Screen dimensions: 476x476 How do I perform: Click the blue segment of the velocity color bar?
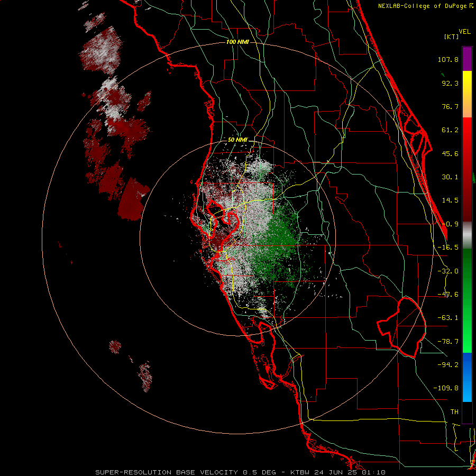click(467, 377)
